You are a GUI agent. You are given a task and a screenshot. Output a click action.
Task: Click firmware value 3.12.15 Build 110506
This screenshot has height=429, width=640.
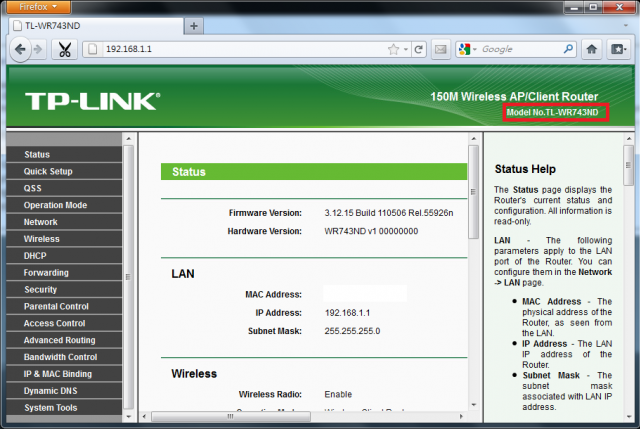[389, 213]
